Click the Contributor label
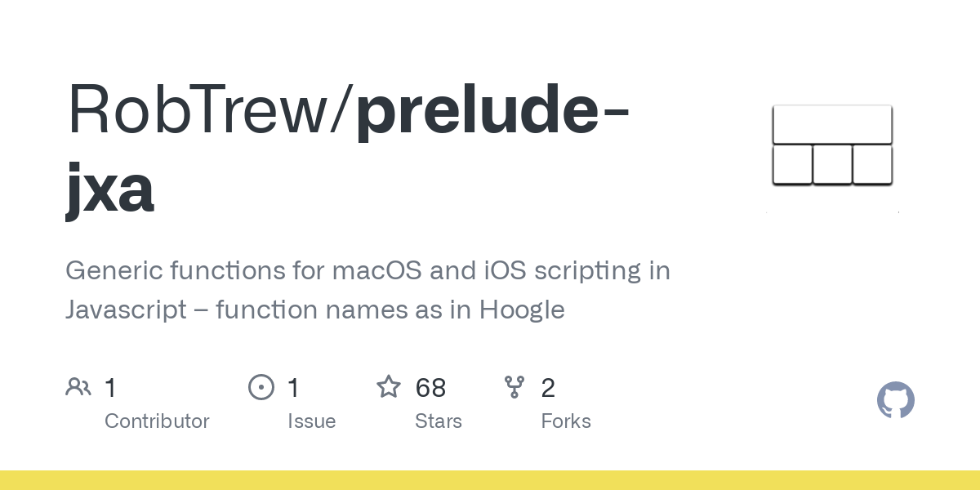This screenshot has width=980, height=490. (x=157, y=421)
